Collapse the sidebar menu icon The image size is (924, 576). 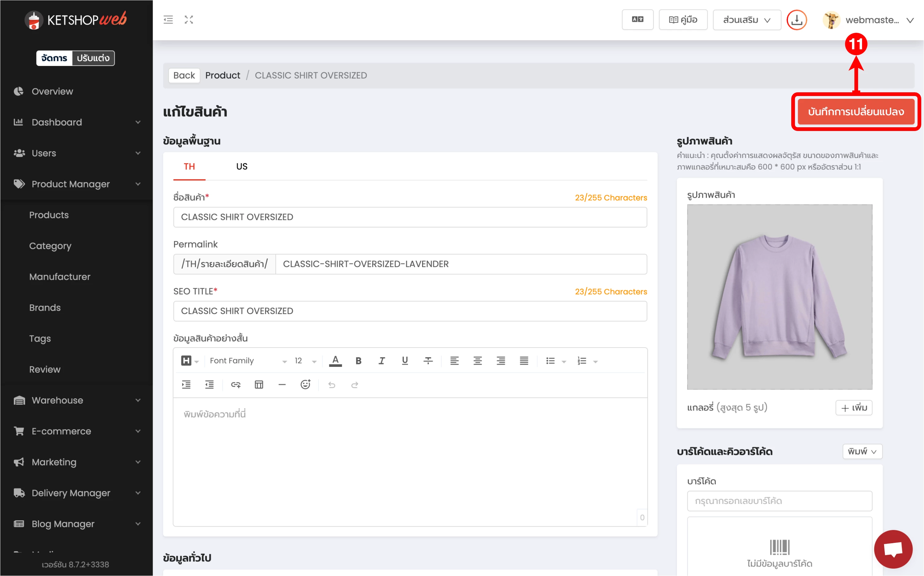tap(168, 20)
